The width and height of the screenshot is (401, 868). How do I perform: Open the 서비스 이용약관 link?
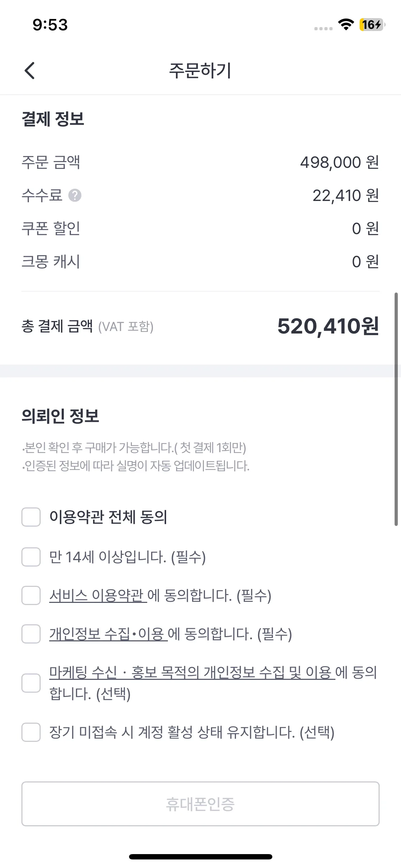click(98, 595)
